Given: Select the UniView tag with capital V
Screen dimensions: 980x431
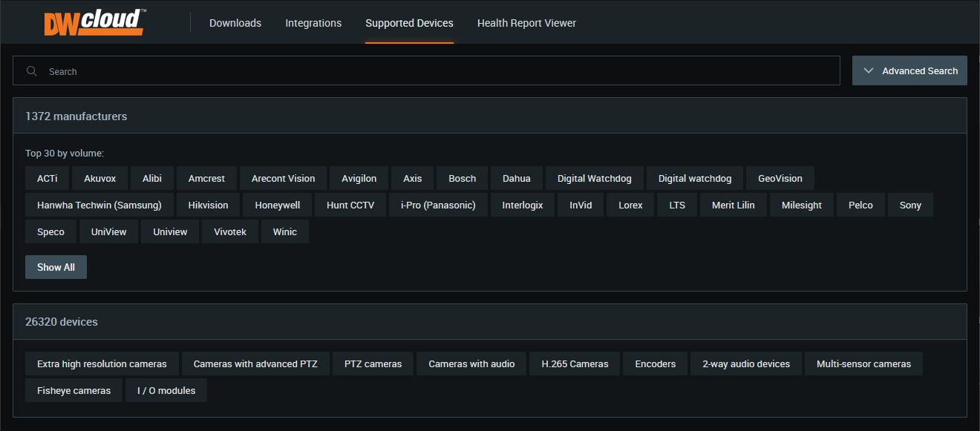Looking at the screenshot, I should click(109, 231).
